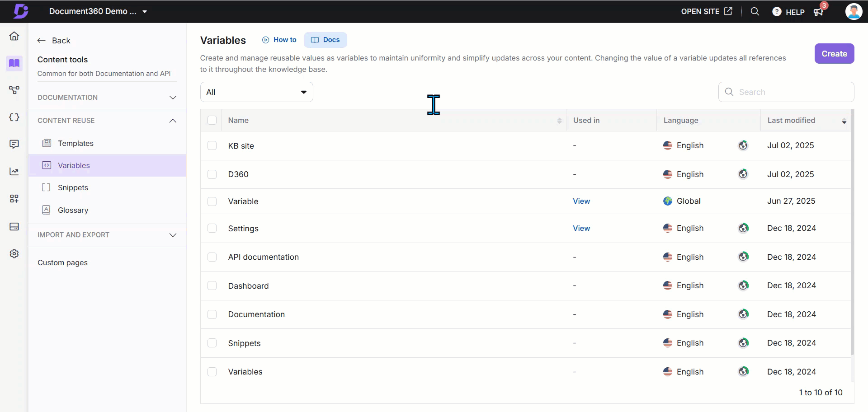868x412 pixels.
Task: Open the Docs button
Action: click(325, 40)
